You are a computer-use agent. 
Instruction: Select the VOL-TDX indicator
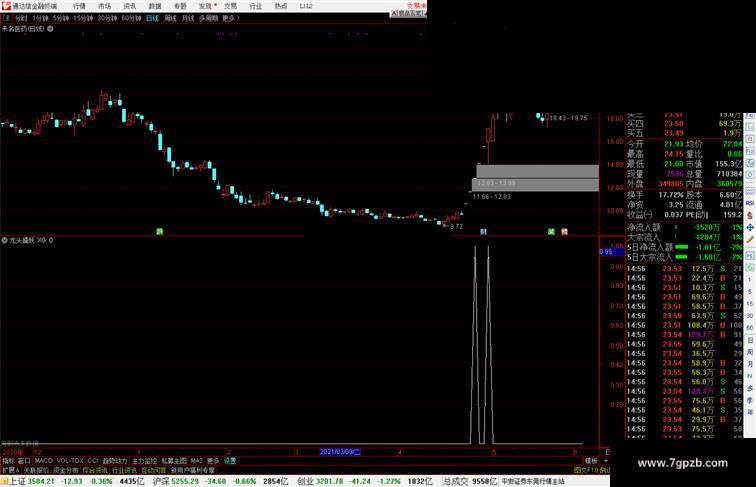pyautogui.click(x=70, y=461)
